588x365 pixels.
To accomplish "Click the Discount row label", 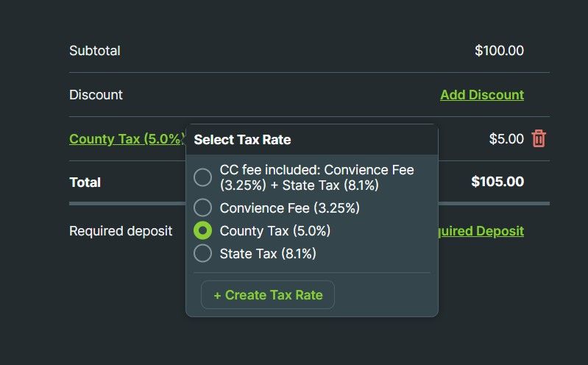I will point(96,95).
